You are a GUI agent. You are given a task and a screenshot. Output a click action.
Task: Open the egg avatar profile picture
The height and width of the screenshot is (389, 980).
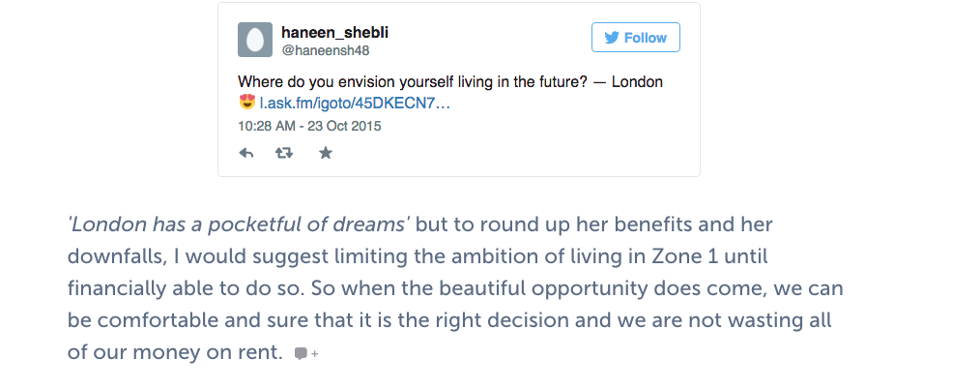click(254, 40)
